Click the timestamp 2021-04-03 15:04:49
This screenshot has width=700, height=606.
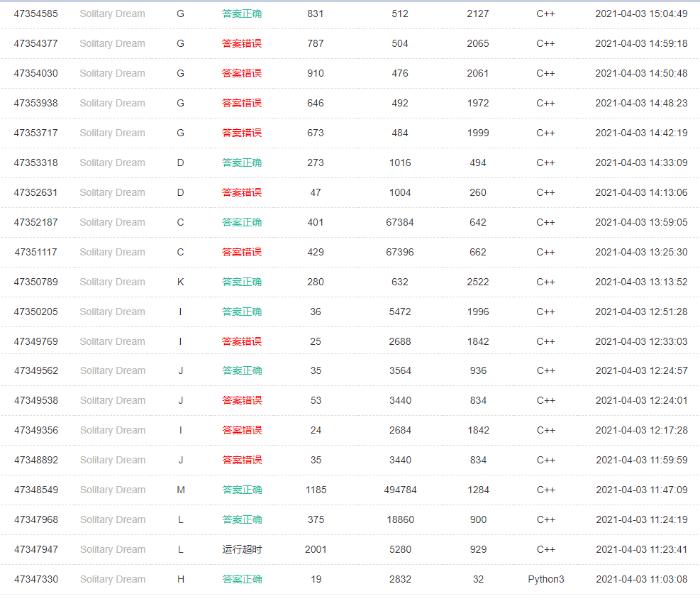coord(641,13)
